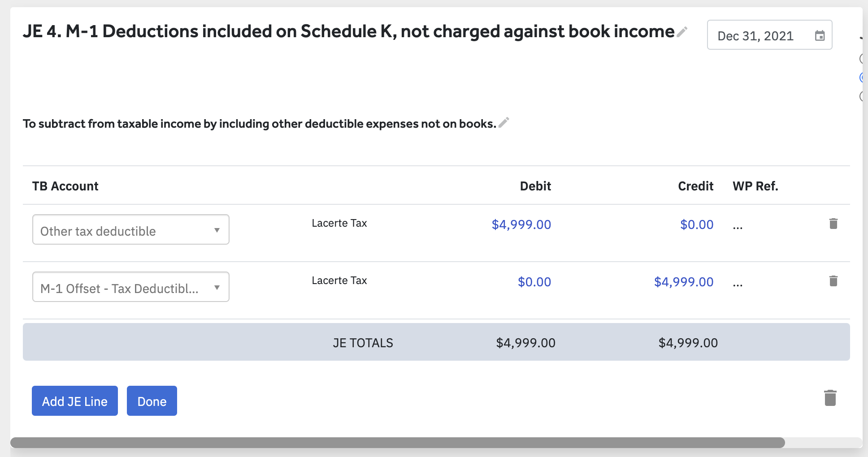
Task: Click the pencil icon beside the description text
Action: (504, 123)
